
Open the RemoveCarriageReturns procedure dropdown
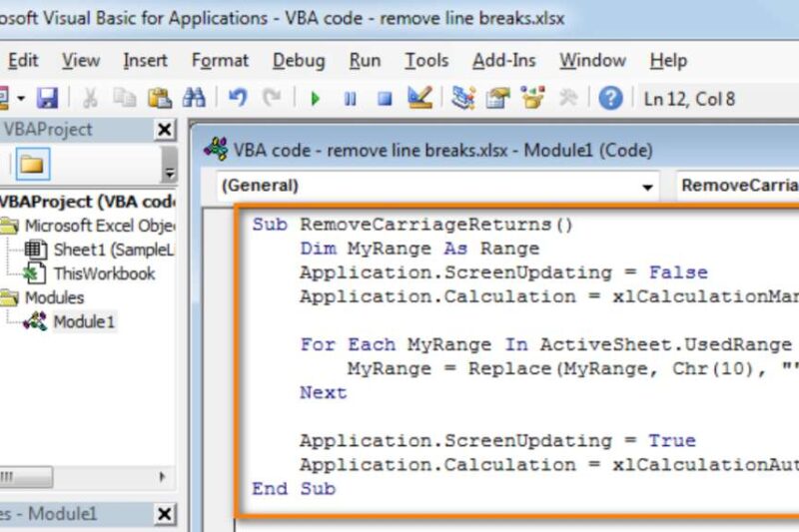[738, 186]
